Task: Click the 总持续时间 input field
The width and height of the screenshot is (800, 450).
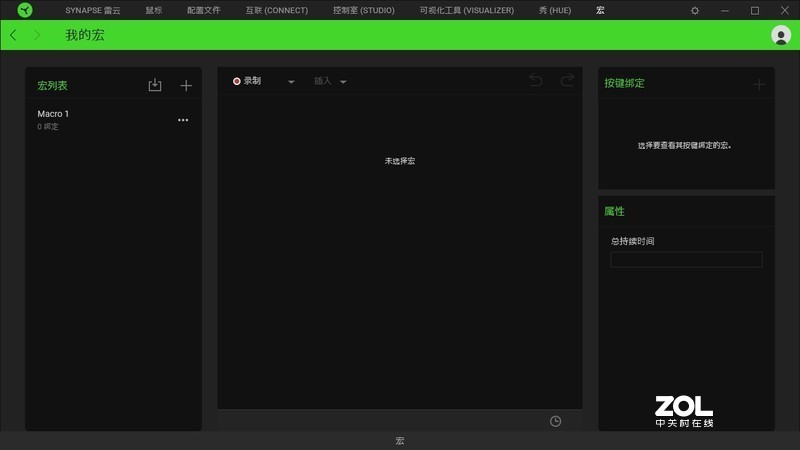Action: [686, 260]
